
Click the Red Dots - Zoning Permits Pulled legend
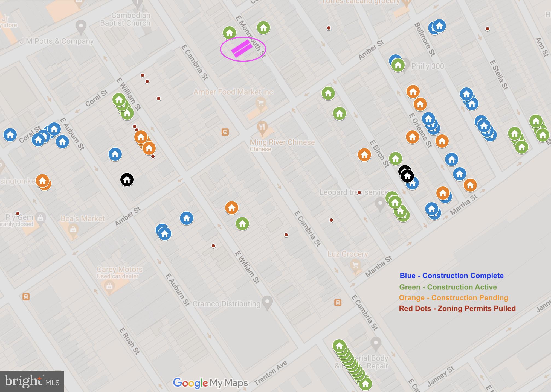pos(457,308)
